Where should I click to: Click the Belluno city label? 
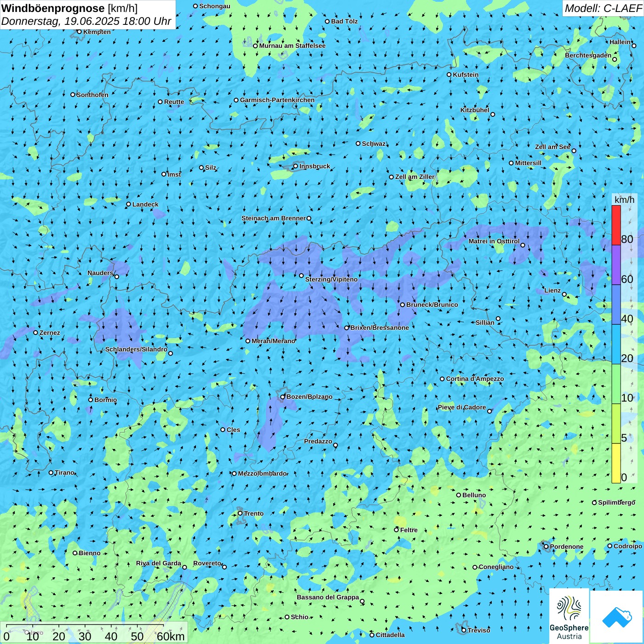[x=474, y=495]
